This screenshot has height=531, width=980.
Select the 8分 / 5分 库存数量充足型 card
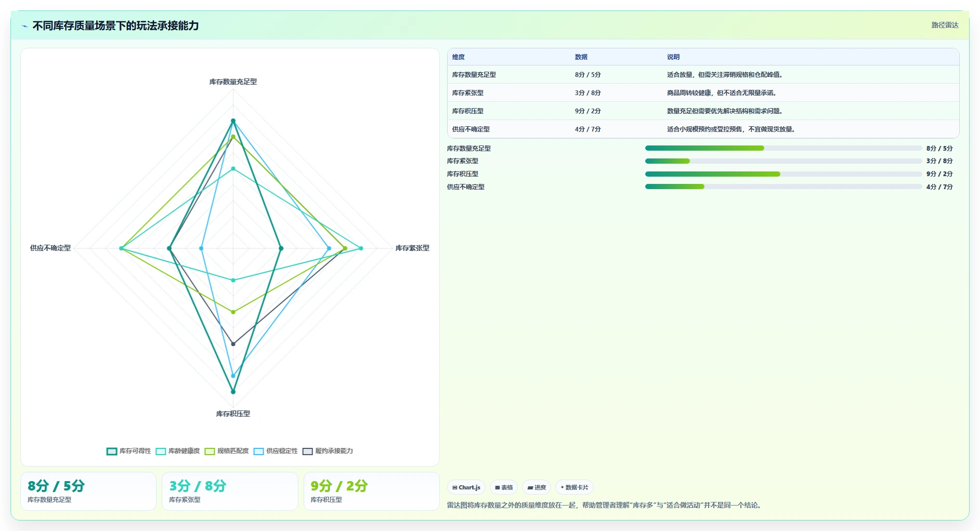(x=88, y=491)
